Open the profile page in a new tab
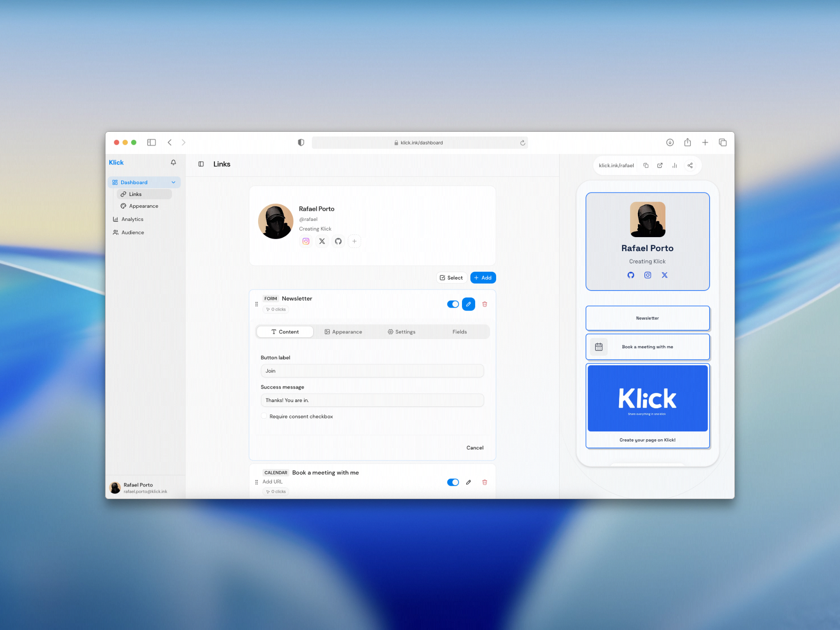 (660, 165)
